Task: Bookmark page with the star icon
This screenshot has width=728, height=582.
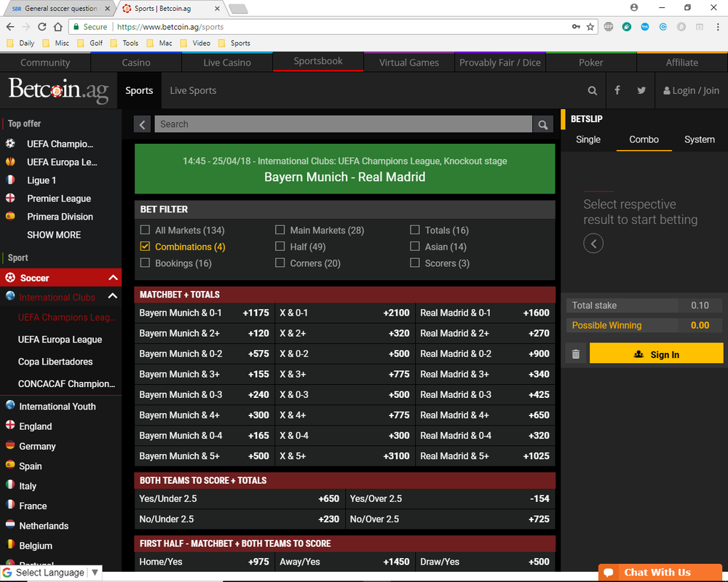Action: click(590, 27)
